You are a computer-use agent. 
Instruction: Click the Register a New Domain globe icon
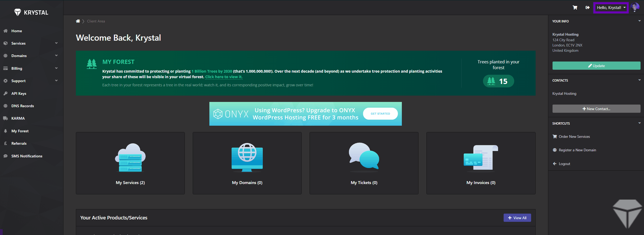(x=555, y=150)
